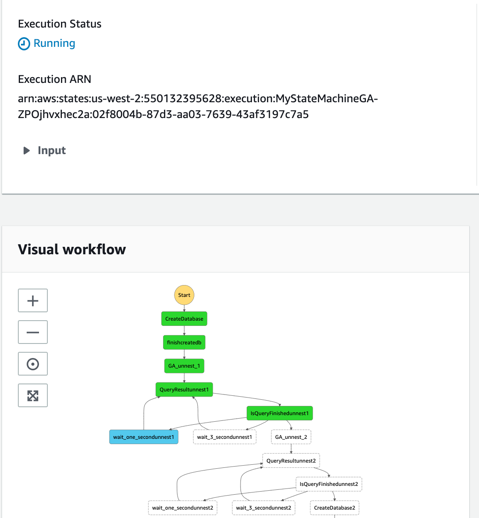Select the wait_3_secondunnest2 state node
Screen dimensions: 479x518
click(263, 508)
